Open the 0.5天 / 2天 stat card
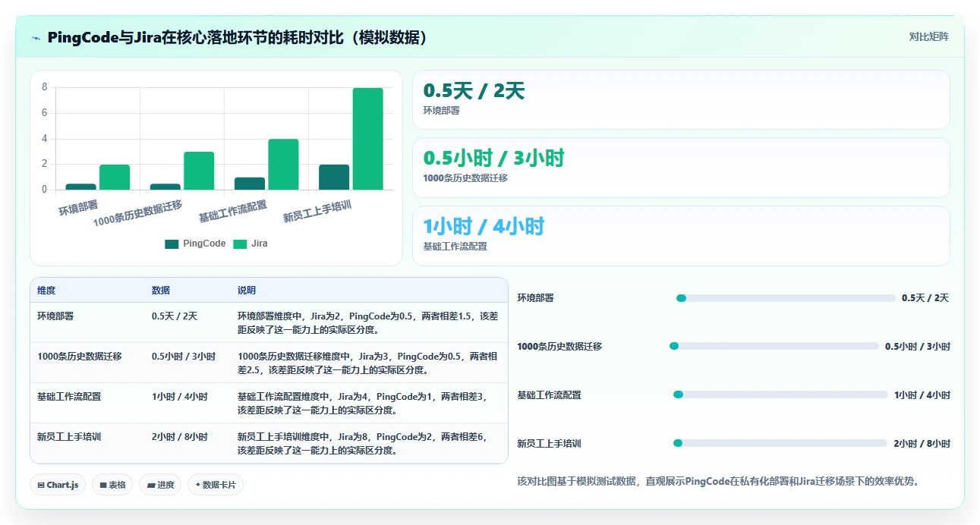Image resolution: width=980 pixels, height=525 pixels. (681, 99)
